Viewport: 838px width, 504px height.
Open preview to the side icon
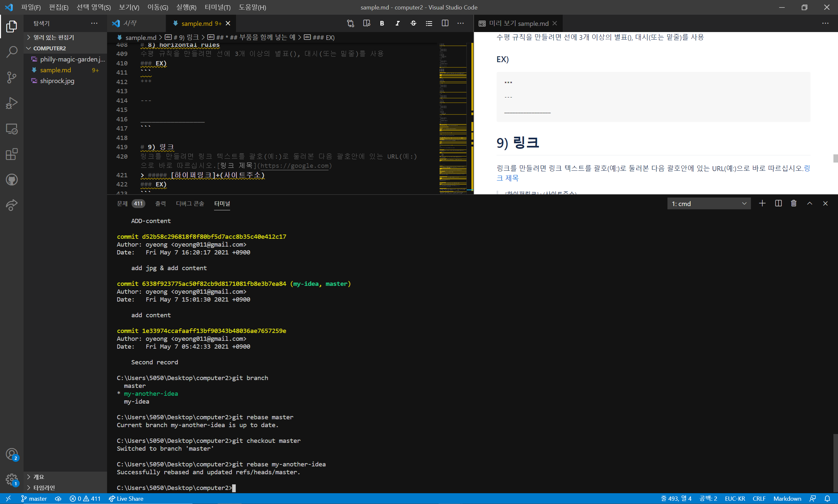pyautogui.click(x=366, y=24)
